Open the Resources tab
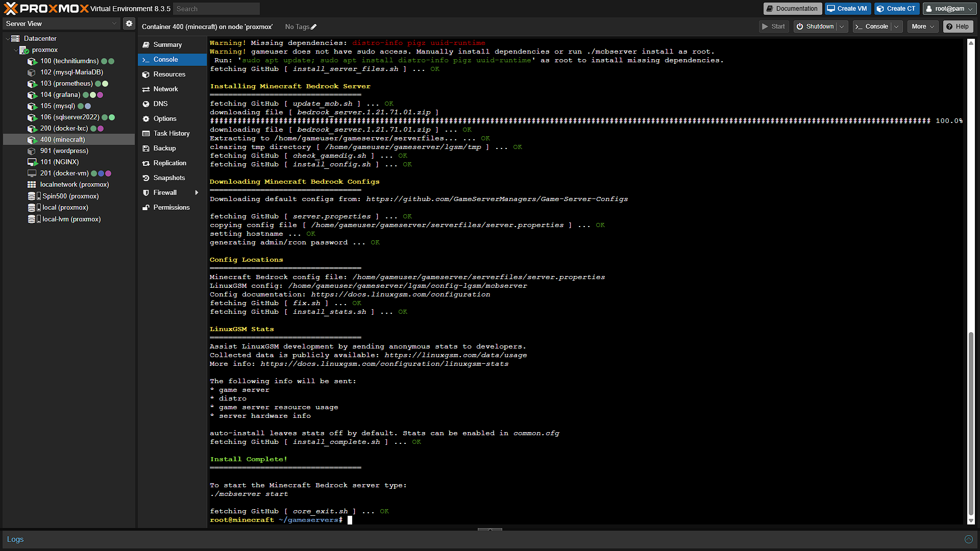The height and width of the screenshot is (551, 980). (172, 74)
